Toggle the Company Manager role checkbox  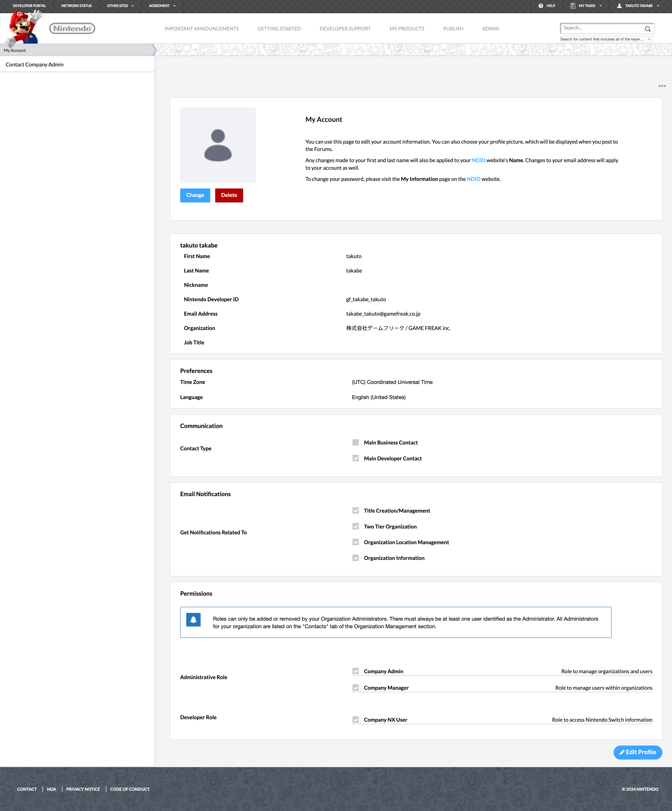pos(355,688)
